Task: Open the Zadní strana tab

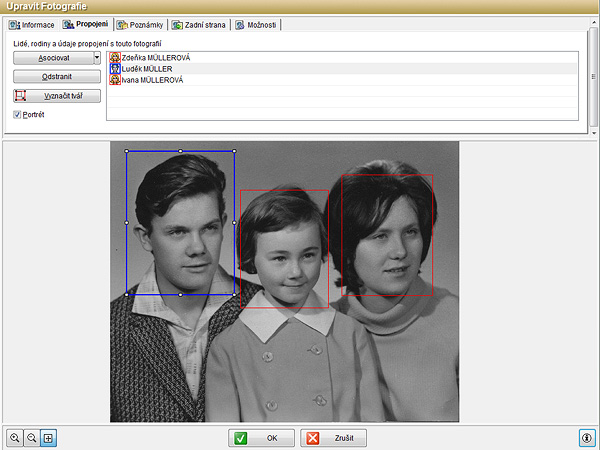Action: pos(198,24)
